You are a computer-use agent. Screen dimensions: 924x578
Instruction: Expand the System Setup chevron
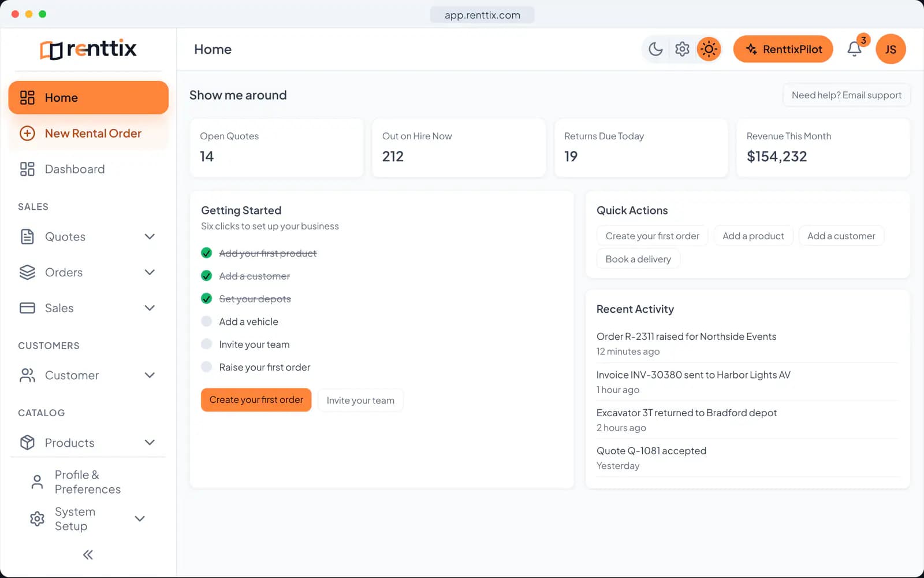(x=140, y=519)
